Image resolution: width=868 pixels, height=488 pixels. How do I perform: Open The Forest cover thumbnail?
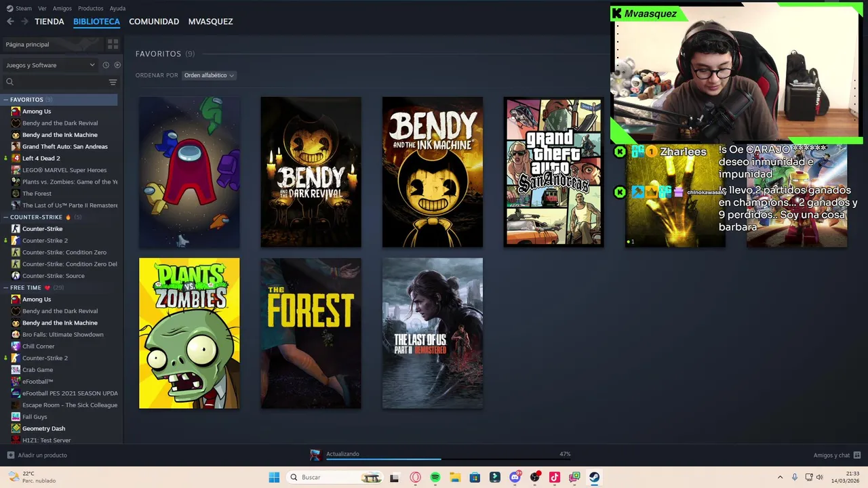(x=311, y=333)
